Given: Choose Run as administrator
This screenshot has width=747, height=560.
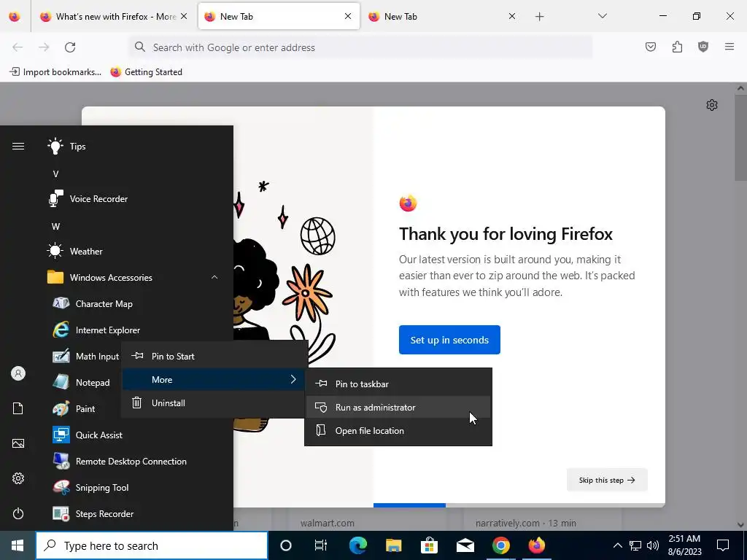Looking at the screenshot, I should click(x=398, y=407).
